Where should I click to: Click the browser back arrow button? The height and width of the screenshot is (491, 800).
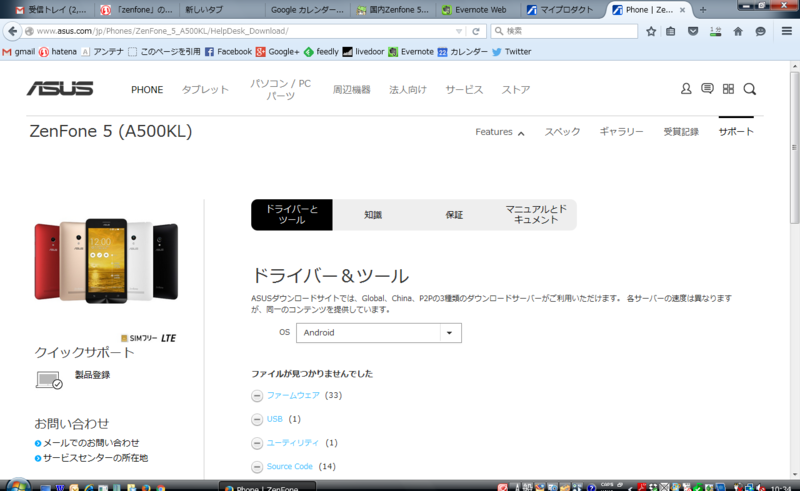(x=12, y=31)
